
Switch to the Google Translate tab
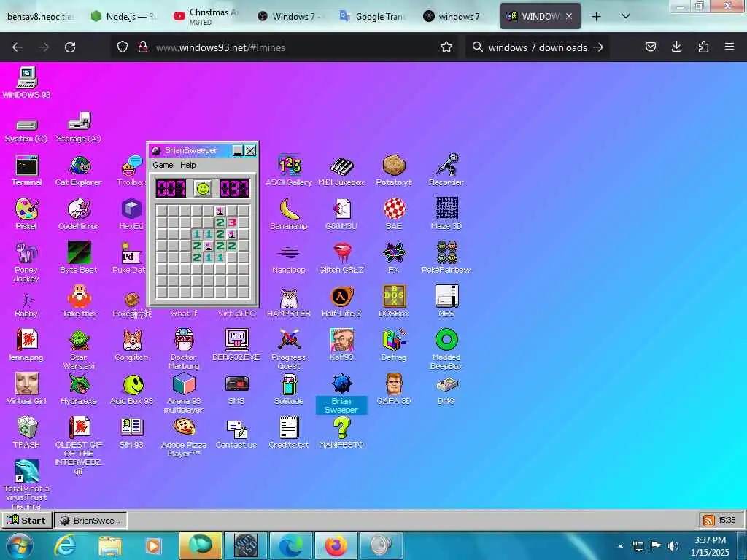tap(373, 17)
